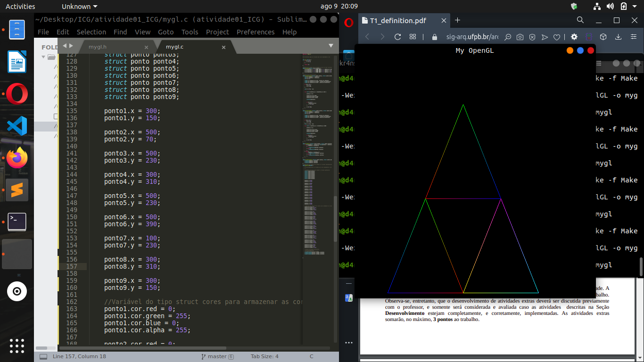The image size is (644, 362).
Task: Click the master git branch indicator
Action: (x=217, y=356)
